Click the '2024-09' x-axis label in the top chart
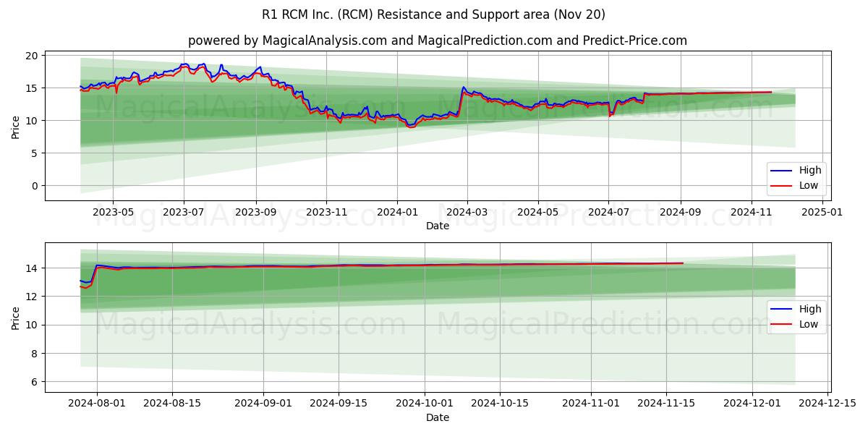 click(681, 213)
